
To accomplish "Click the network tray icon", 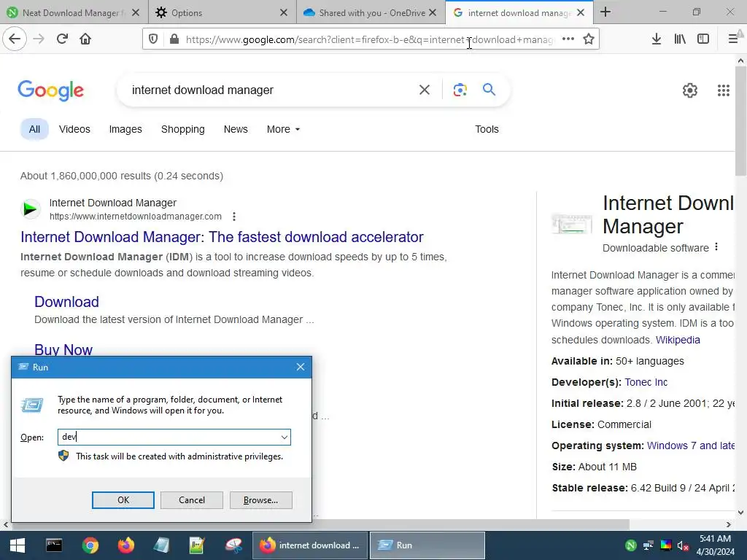I will (x=649, y=545).
